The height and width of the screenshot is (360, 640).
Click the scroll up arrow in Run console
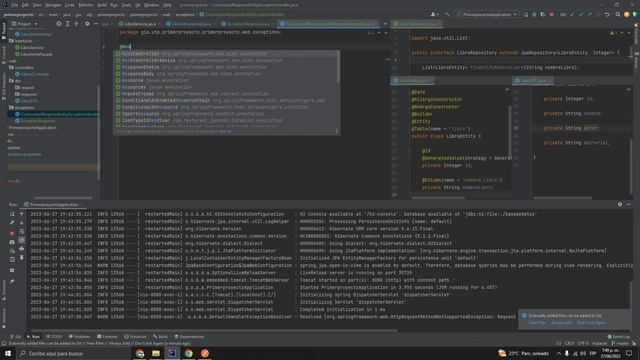pyautogui.click(x=22, y=214)
